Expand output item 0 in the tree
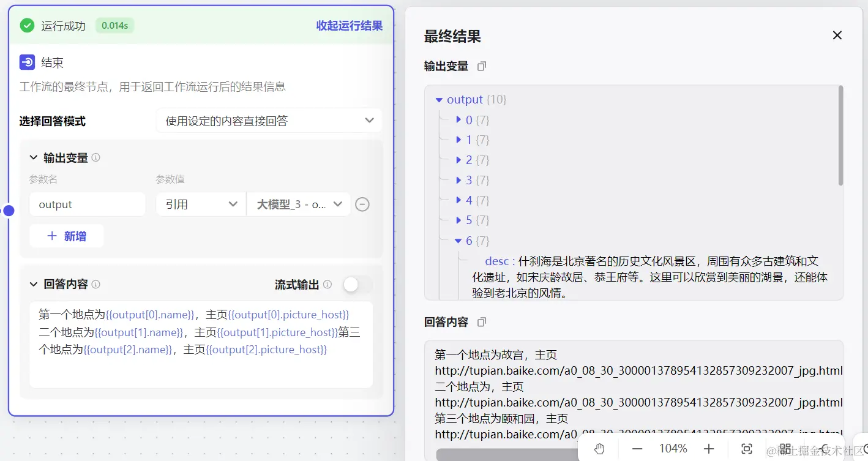This screenshot has height=461, width=868. 458,119
